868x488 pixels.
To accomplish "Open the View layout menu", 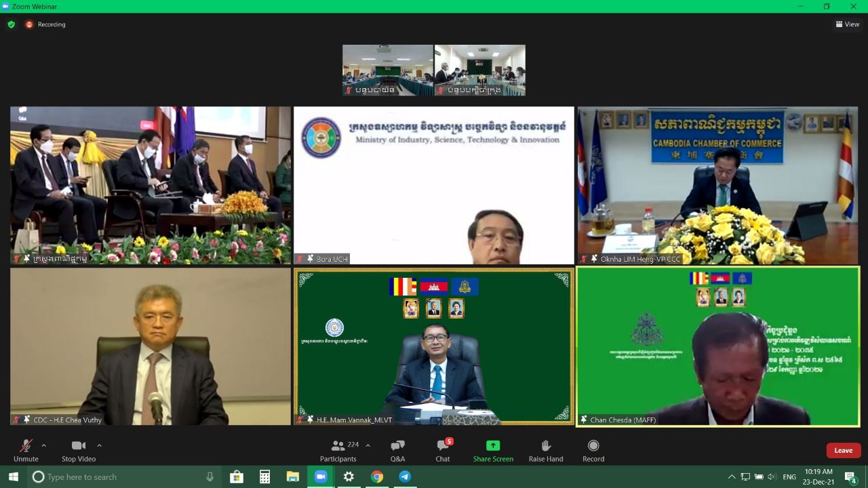I will tap(848, 24).
